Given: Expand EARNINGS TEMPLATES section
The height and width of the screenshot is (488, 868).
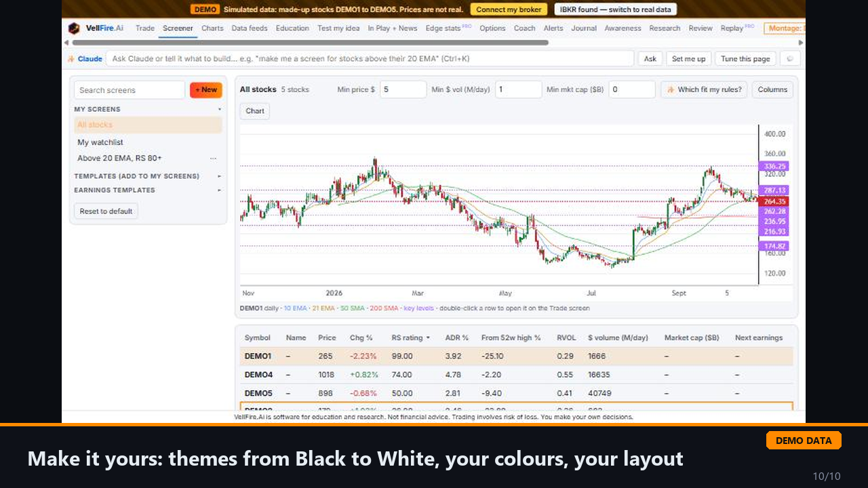Looking at the screenshot, I should (x=219, y=190).
